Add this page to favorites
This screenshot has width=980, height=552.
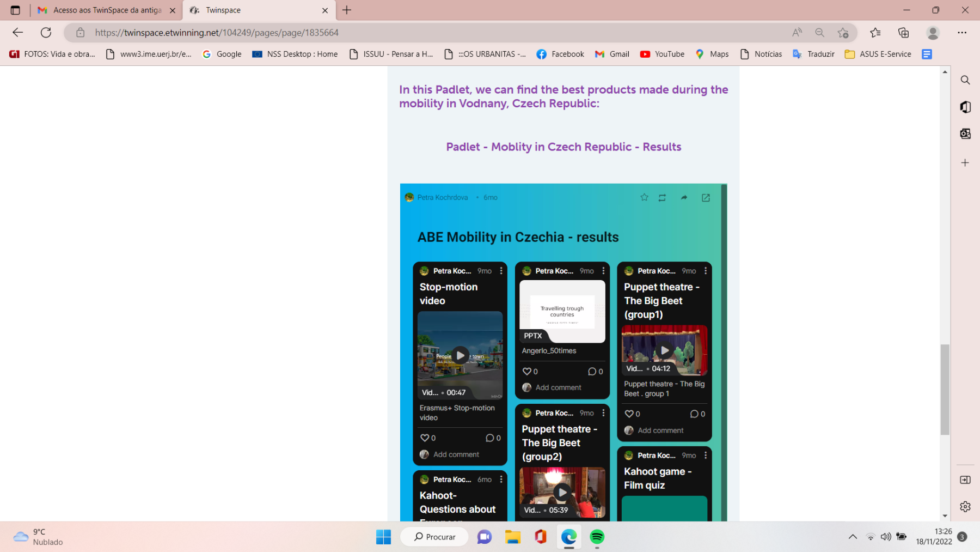843,33
